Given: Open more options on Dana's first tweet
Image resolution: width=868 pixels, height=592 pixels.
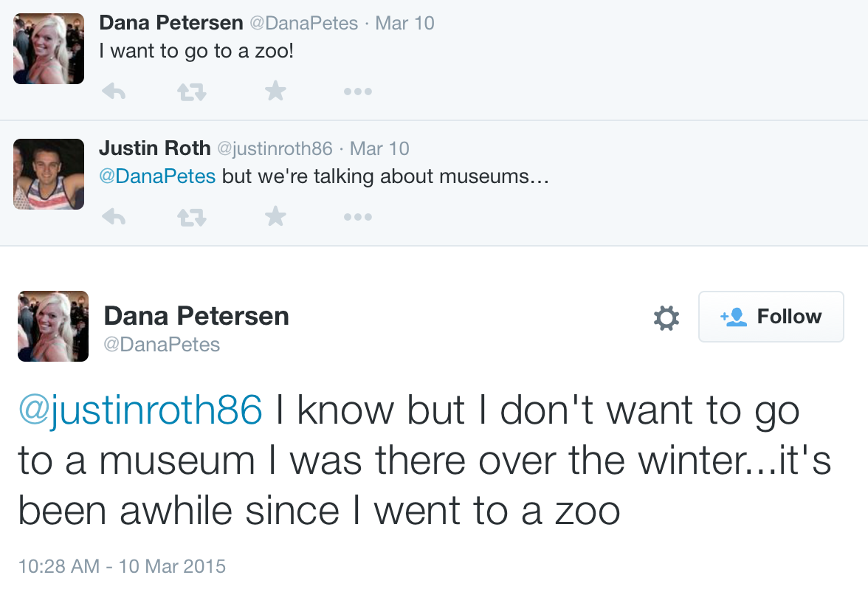Looking at the screenshot, I should coord(358,92).
